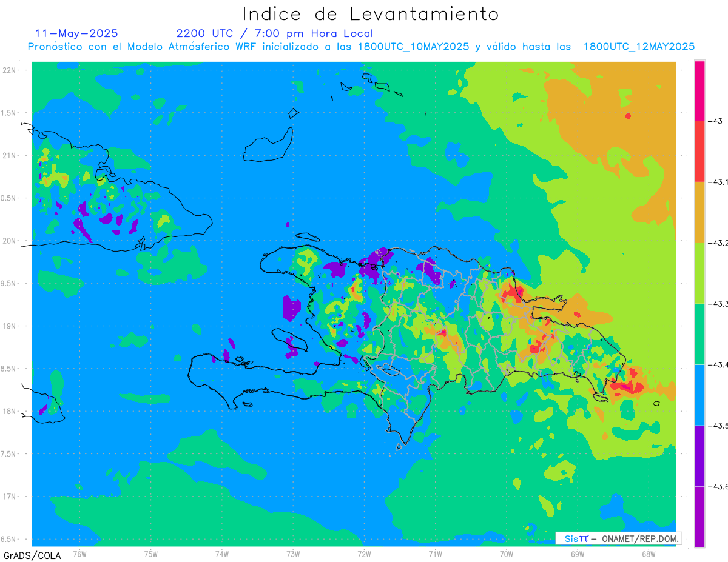Select the purple color bar segment above -43.6
This screenshot has height=562, width=728.
pyautogui.click(x=699, y=456)
